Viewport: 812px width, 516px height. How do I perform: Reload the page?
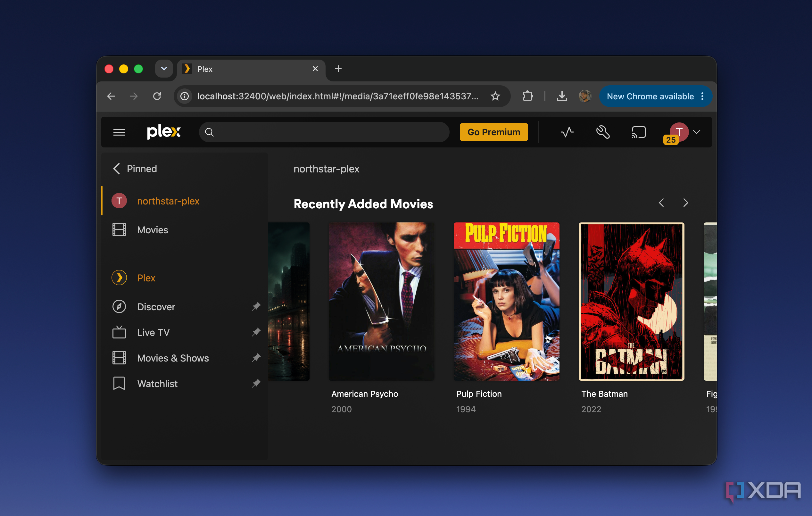click(157, 96)
